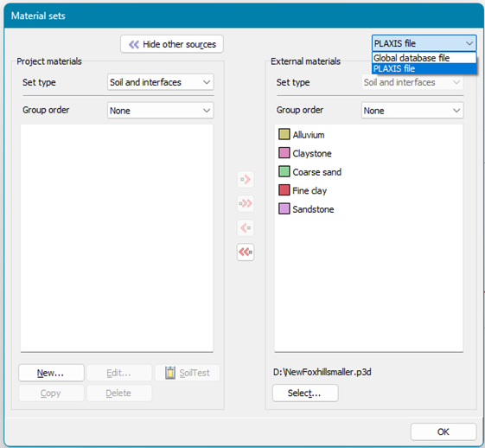
Task: Open the Project materials Group order dropdown
Action: pos(161,111)
